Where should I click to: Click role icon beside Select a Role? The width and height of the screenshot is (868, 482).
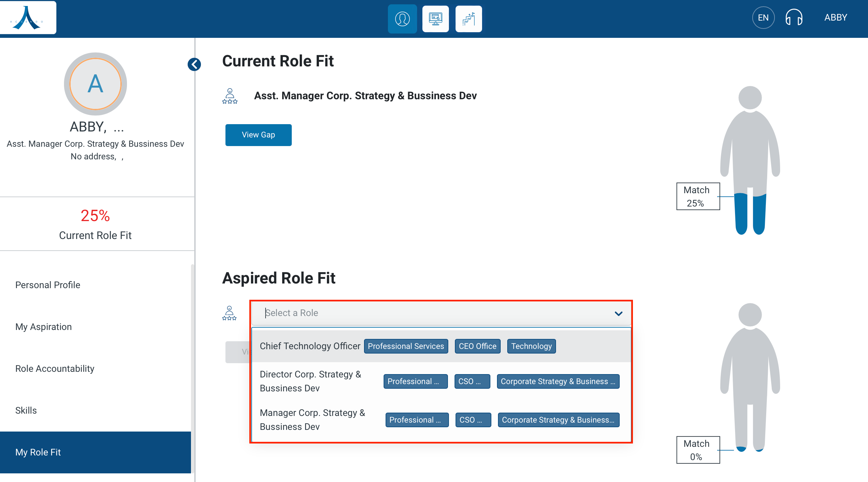tap(229, 313)
